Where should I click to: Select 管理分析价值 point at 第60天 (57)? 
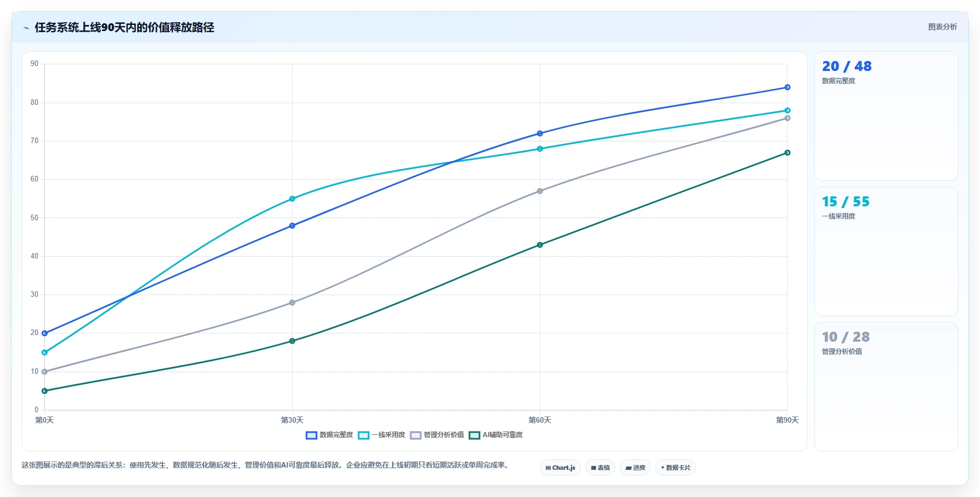(540, 191)
